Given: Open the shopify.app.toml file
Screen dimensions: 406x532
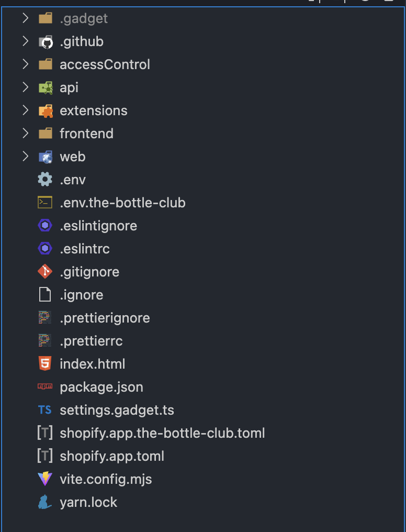Looking at the screenshot, I should [112, 456].
